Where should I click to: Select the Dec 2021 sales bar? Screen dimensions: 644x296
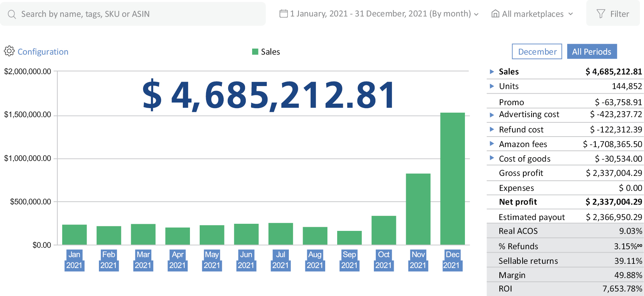(x=453, y=178)
